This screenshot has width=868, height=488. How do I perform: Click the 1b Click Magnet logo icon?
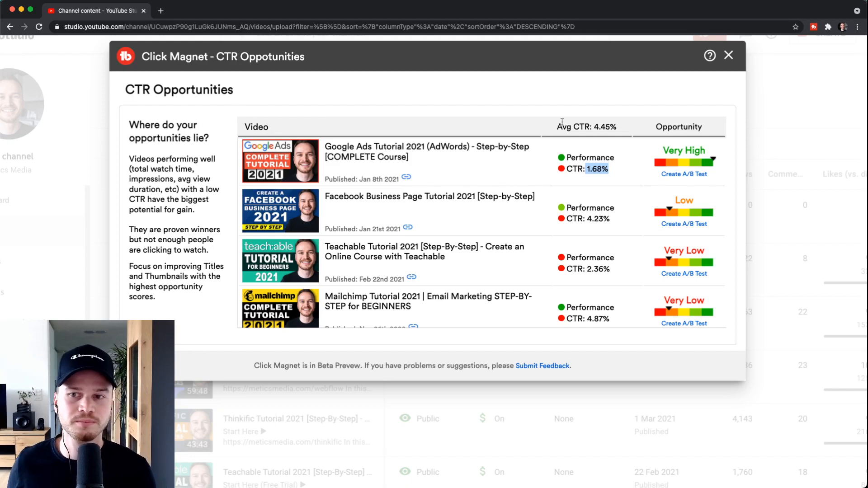126,56
